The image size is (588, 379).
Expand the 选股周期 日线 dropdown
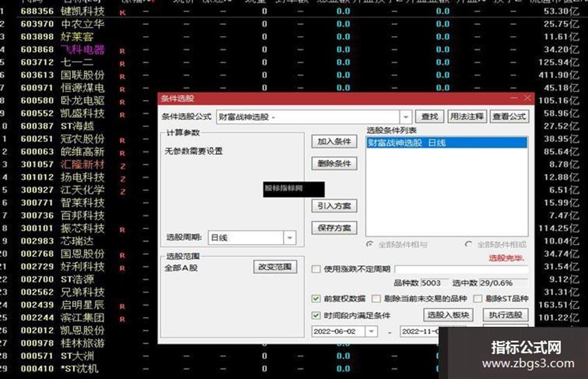coord(289,238)
